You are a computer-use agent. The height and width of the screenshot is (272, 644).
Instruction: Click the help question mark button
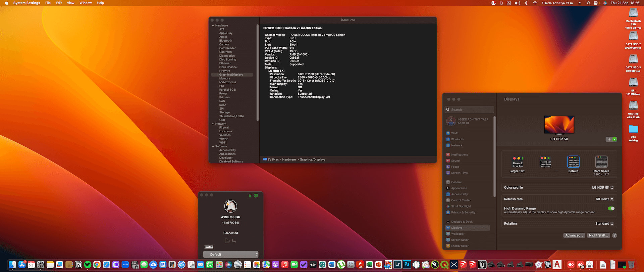point(614,235)
